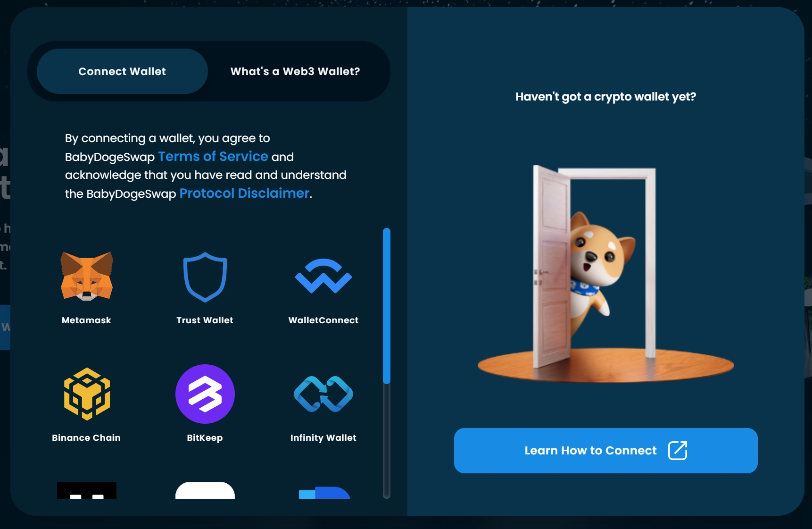Viewport: 812px width, 529px height.
Task: Select the Metamask fox icon
Action: tap(87, 276)
